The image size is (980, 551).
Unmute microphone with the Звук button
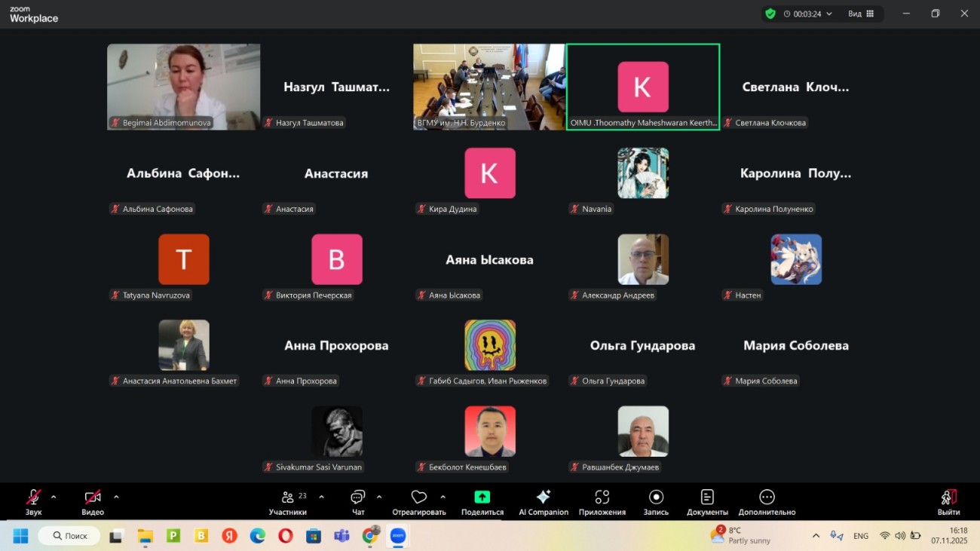pyautogui.click(x=33, y=502)
